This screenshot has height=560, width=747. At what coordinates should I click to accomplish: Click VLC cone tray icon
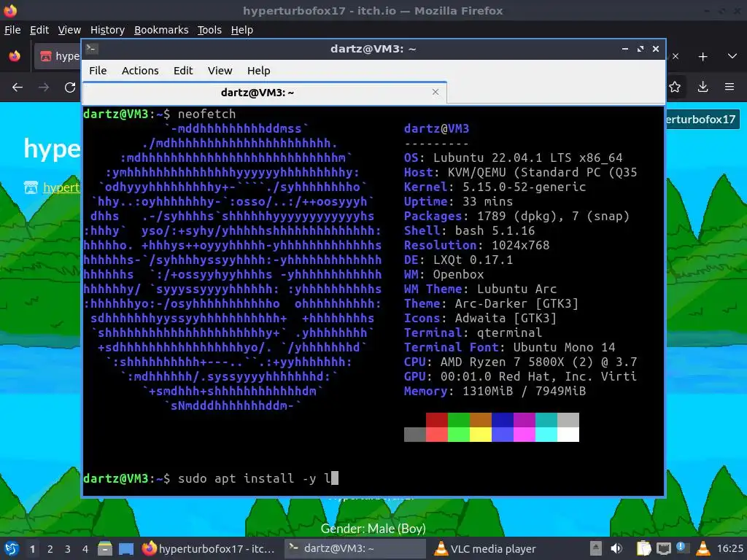point(703,548)
